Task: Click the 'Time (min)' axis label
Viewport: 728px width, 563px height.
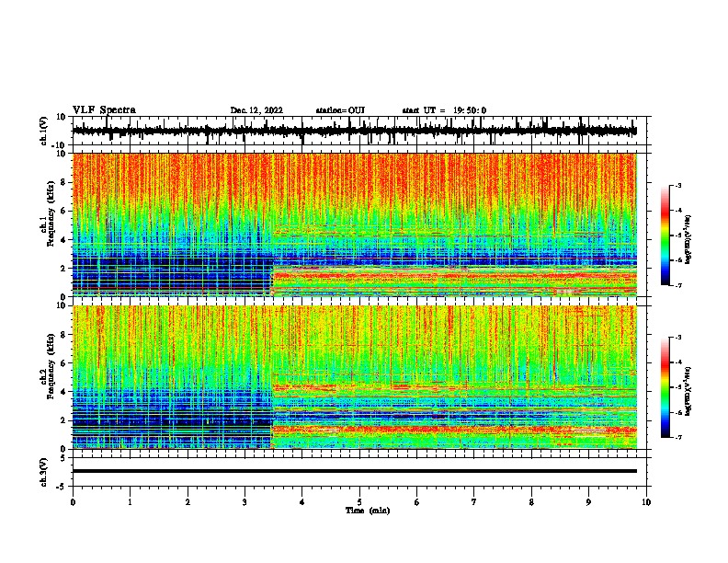Action: click(x=368, y=511)
